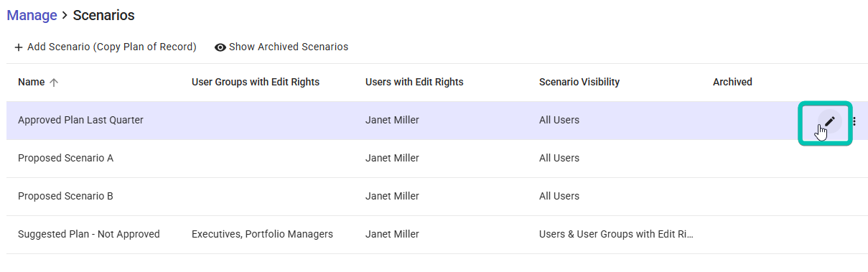Toggle the eye icon for Show Archived Scenarios

coord(220,47)
